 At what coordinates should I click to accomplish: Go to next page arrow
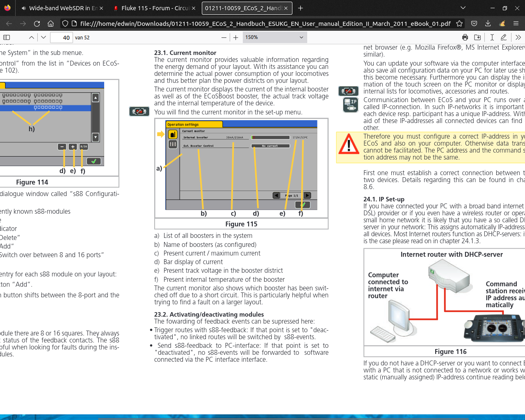point(43,37)
